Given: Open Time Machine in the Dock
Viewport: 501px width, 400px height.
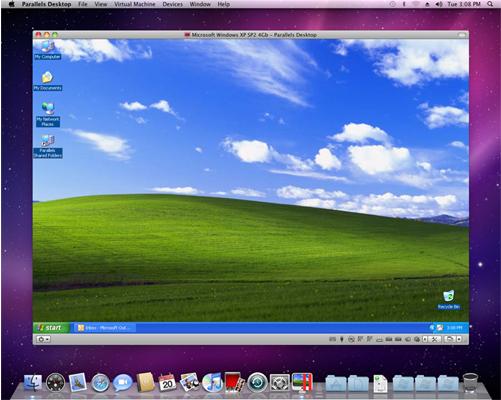Looking at the screenshot, I should pos(257,382).
